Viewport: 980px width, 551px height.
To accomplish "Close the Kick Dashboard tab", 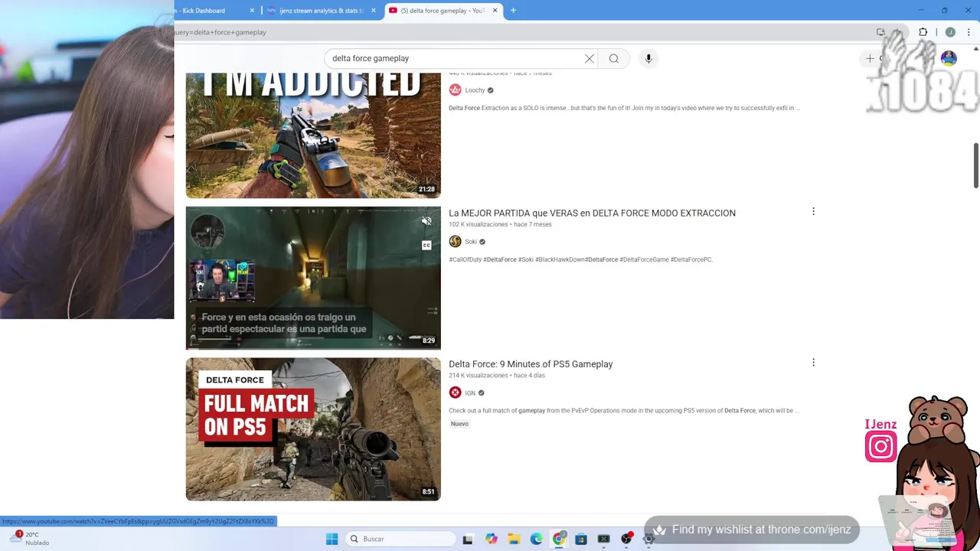I will (x=252, y=11).
